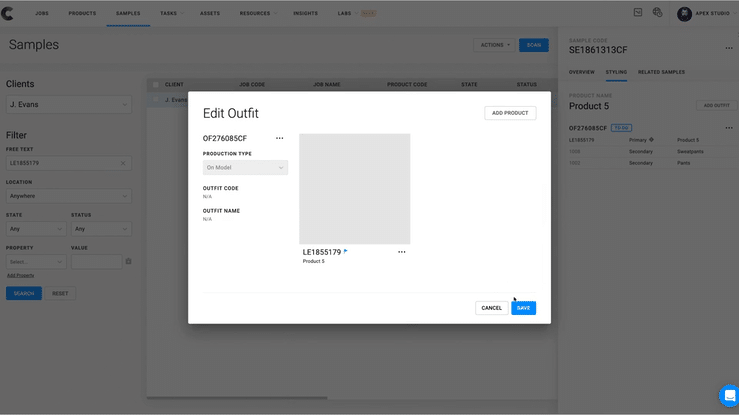Screen dimensions: 739x415
Task: Switch to the Related Samples tab
Action: pos(661,72)
